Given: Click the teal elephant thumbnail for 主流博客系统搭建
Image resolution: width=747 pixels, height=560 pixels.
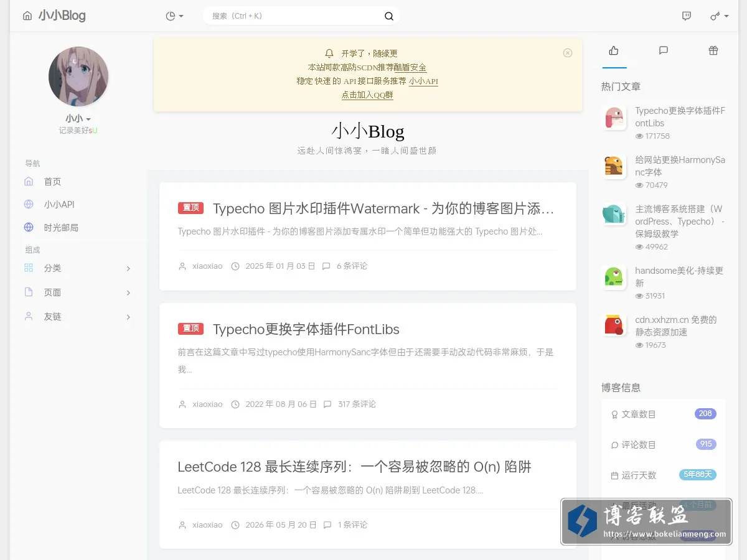Looking at the screenshot, I should [x=614, y=215].
